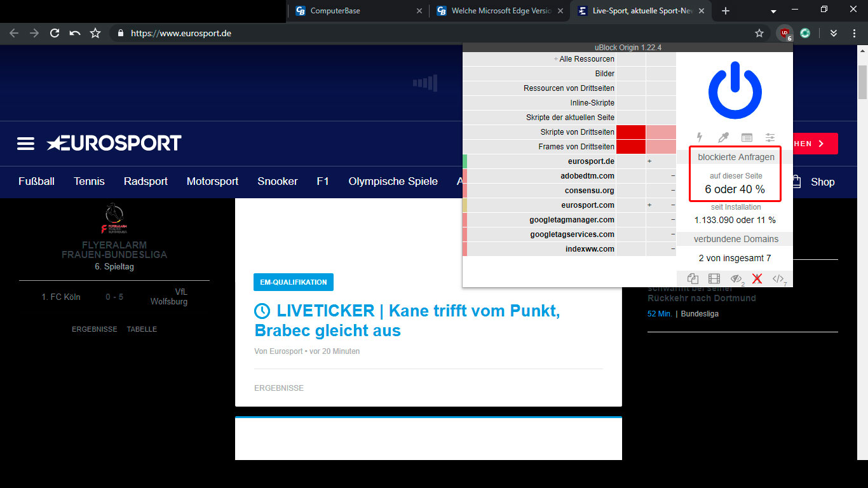Open Motorsport navigation item

(x=212, y=181)
